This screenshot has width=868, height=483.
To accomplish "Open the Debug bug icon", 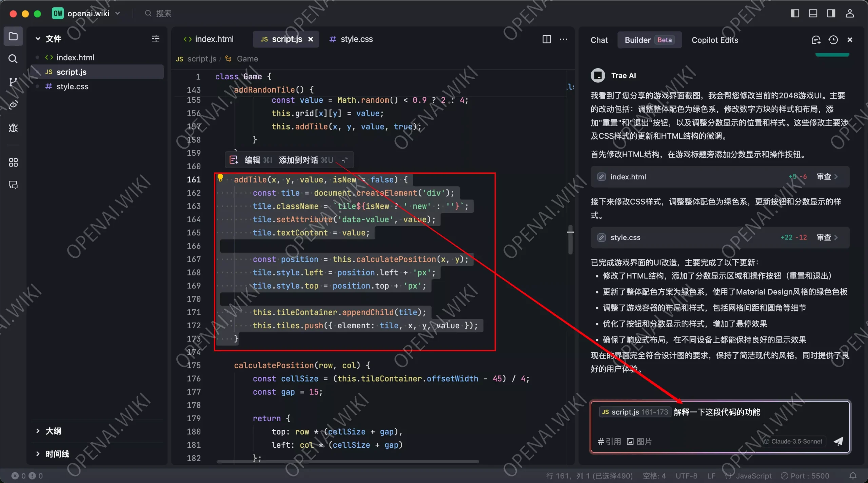I will [13, 128].
